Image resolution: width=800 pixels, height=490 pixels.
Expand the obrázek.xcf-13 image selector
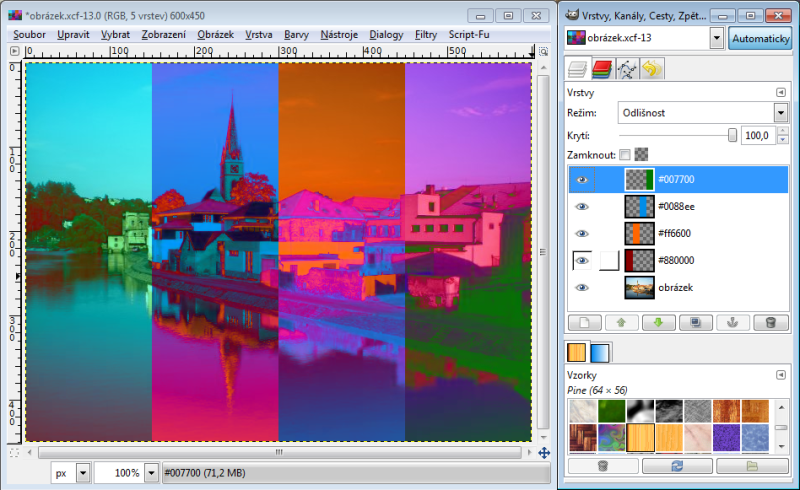coord(716,38)
